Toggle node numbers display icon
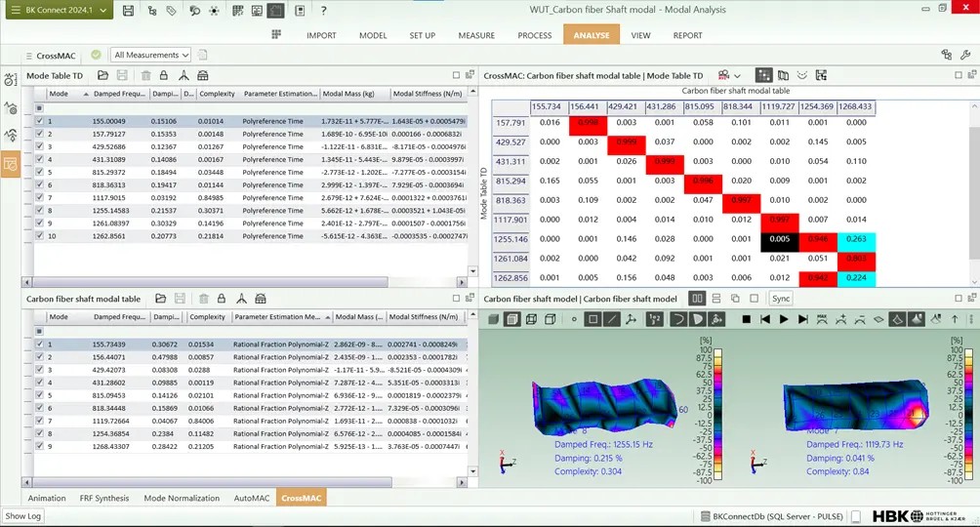 [x=654, y=319]
